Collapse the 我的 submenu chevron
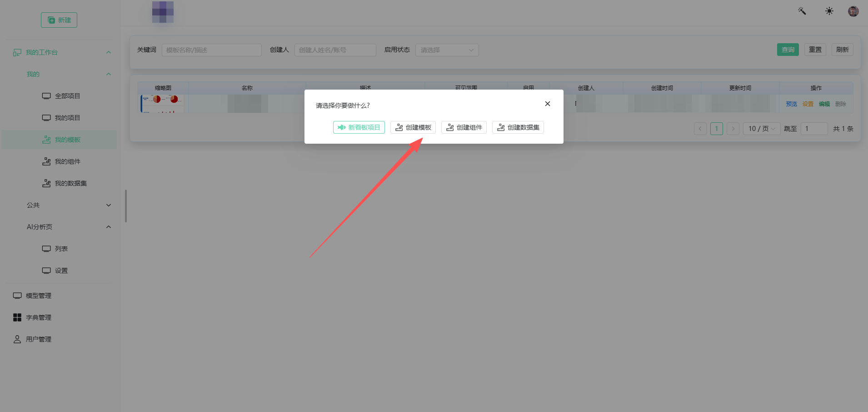The image size is (868, 412). point(109,74)
